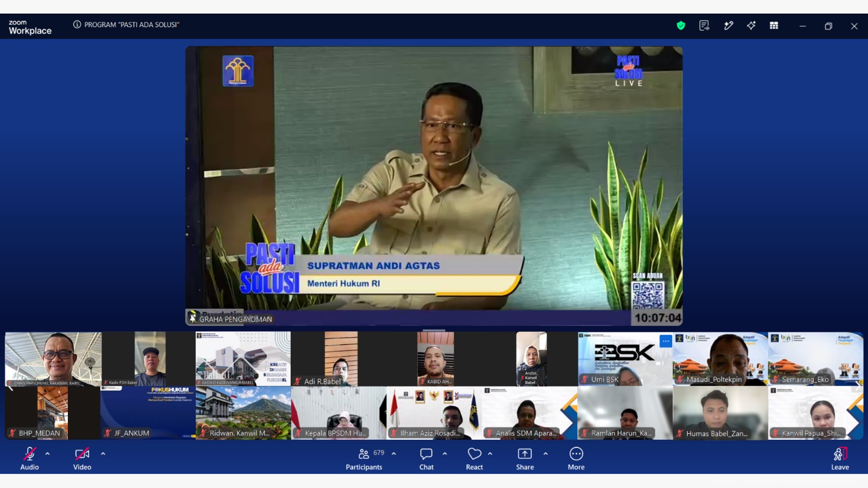868x488 pixels.
Task: Open the meeting notes icon in title bar
Action: coord(704,25)
